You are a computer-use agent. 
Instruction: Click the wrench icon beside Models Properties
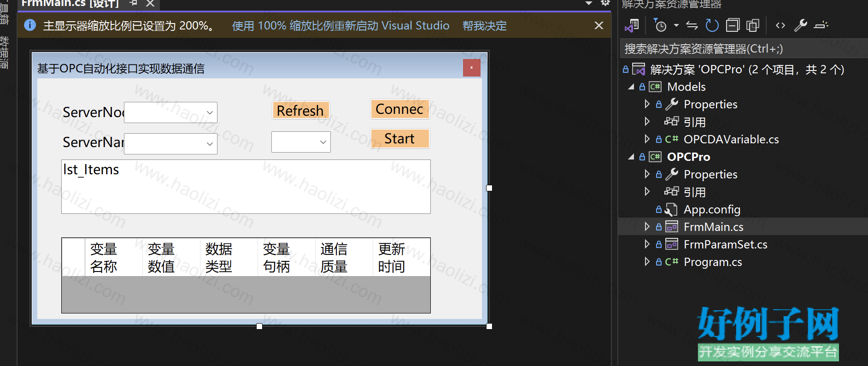pyautogui.click(x=672, y=104)
